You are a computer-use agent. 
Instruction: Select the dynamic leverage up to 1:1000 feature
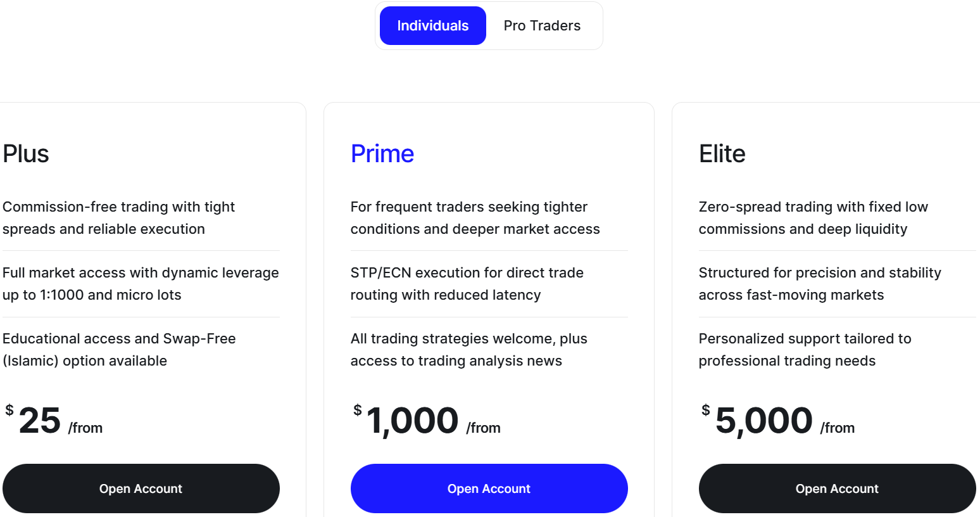[x=141, y=284]
